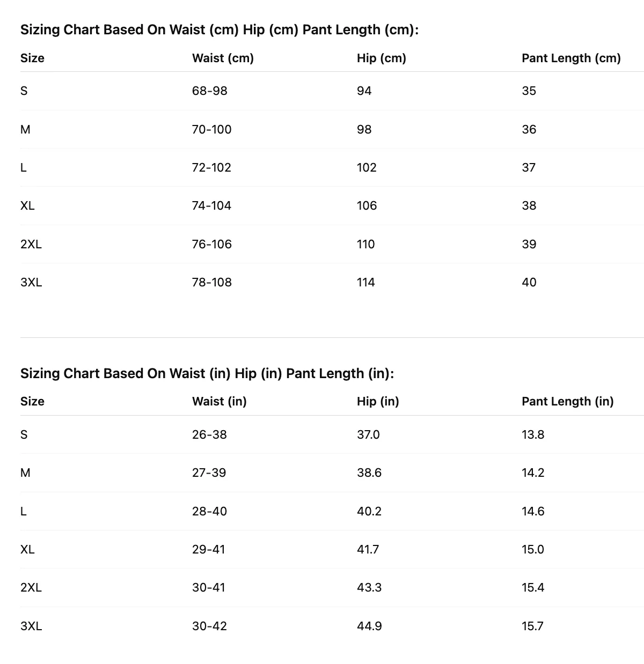Click the centimeter sizing chart heading
The image size is (644, 664).
pos(219,30)
